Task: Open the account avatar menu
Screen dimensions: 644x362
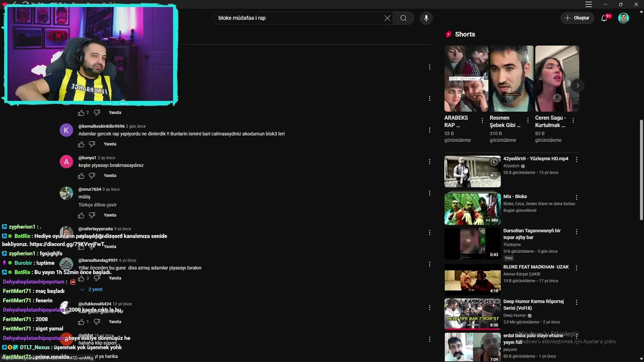Action: pyautogui.click(x=623, y=18)
